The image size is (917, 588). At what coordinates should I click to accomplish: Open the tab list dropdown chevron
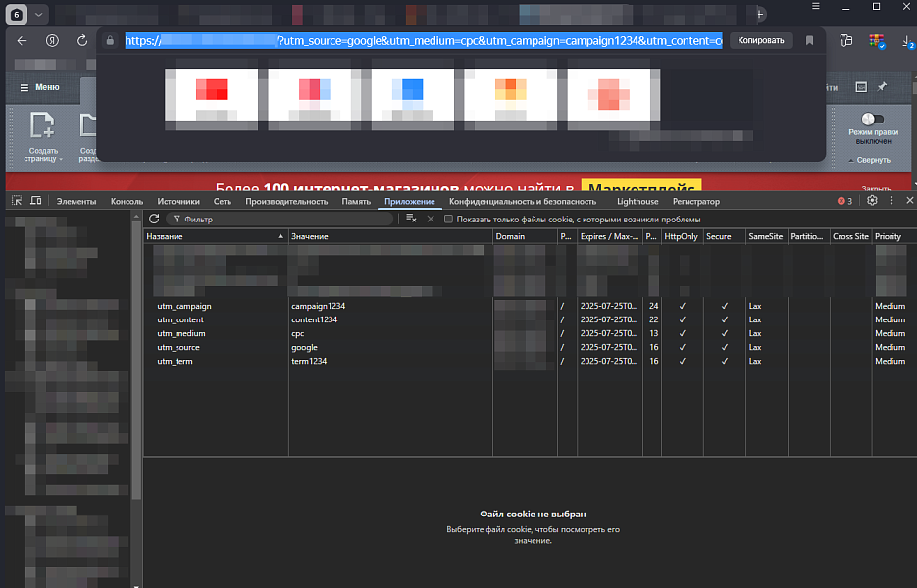coord(38,15)
